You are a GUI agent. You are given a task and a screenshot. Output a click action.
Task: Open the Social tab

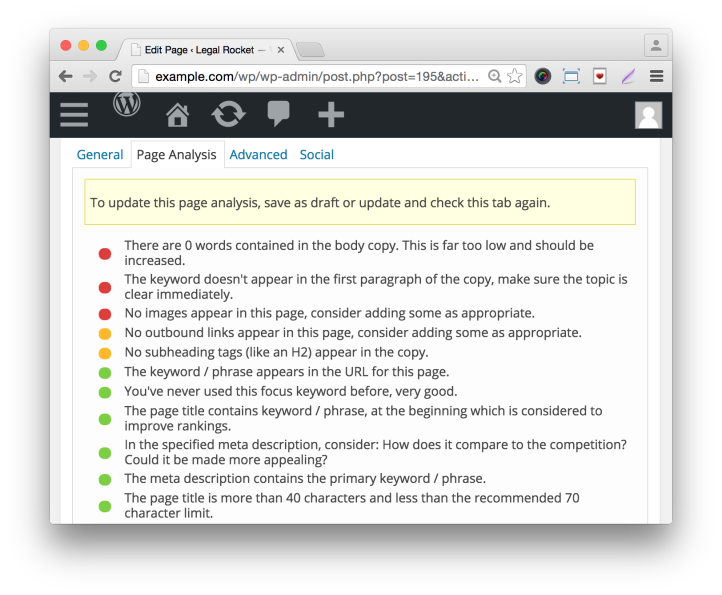[x=317, y=155]
